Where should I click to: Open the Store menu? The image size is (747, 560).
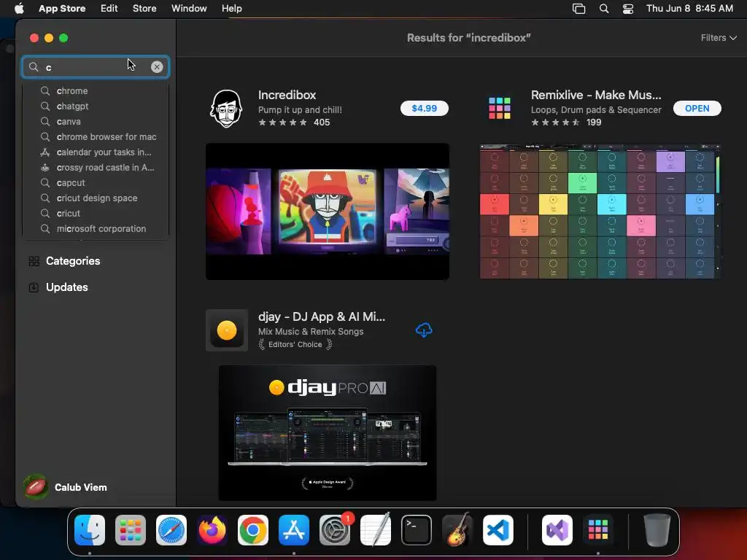coord(144,8)
